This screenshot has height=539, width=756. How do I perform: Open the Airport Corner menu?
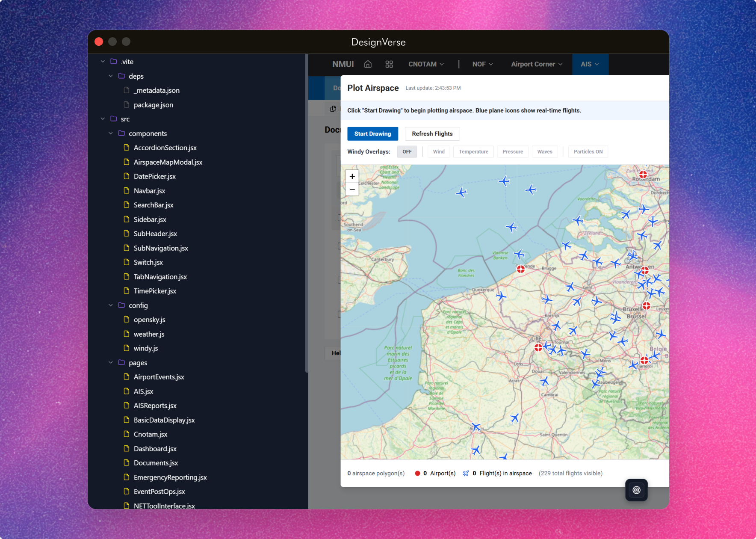[536, 64]
